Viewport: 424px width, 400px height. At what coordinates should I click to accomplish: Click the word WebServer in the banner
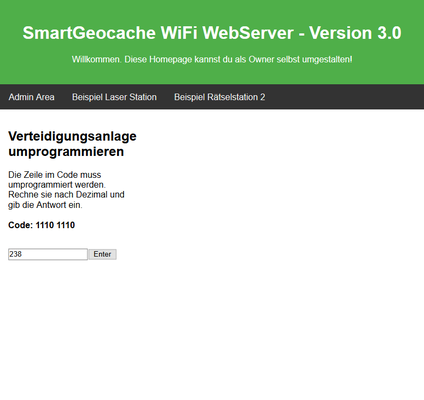[248, 33]
